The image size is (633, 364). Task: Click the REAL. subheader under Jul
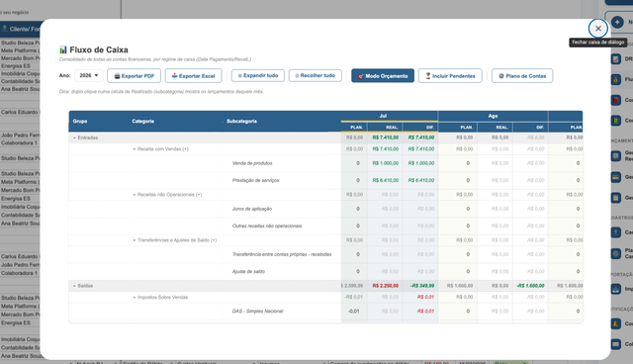click(385, 128)
